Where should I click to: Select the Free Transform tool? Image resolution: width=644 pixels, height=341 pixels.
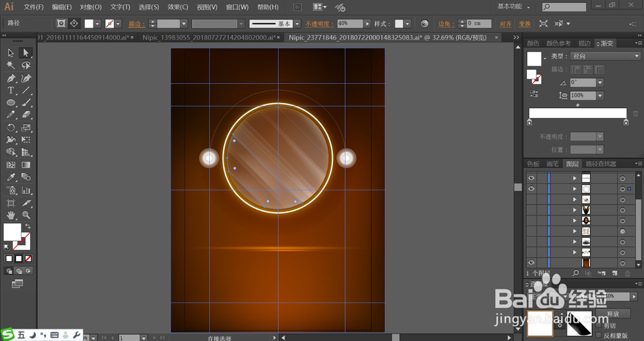tap(26, 140)
